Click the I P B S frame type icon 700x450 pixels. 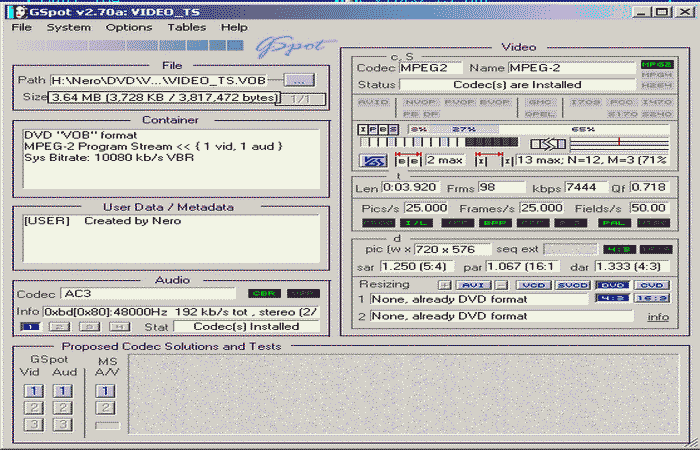(376, 129)
